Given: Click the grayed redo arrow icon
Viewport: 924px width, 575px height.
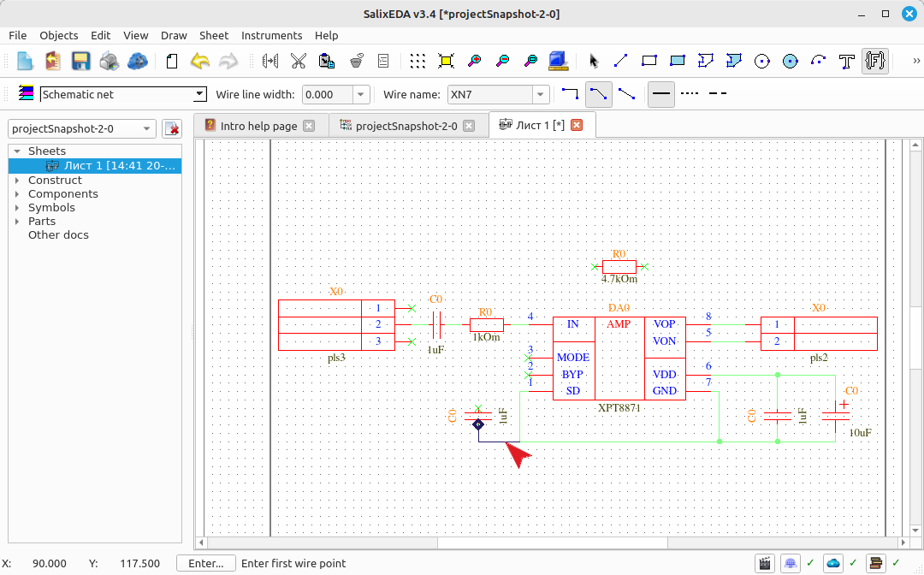Looking at the screenshot, I should (x=228, y=61).
